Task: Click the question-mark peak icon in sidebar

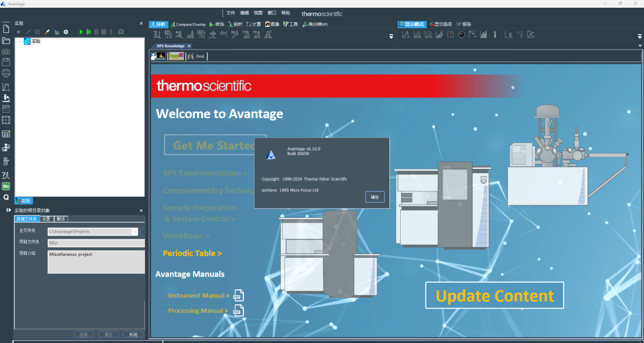Action: 6,175
